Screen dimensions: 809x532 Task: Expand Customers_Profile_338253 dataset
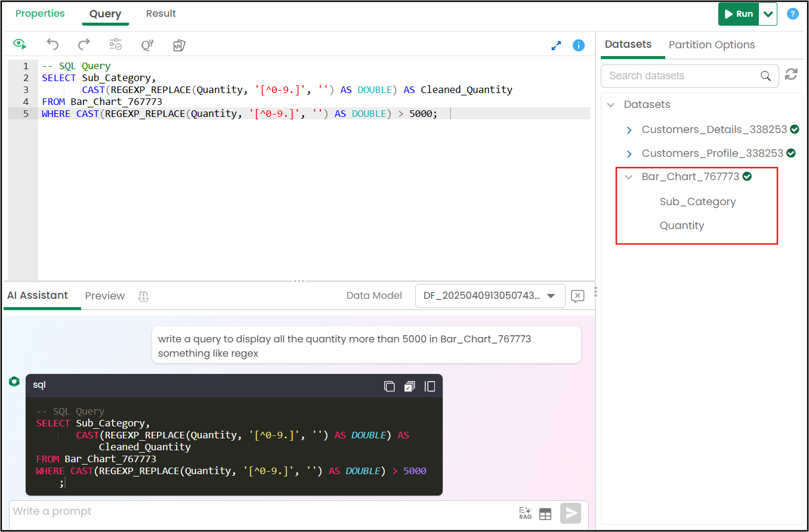tap(629, 153)
